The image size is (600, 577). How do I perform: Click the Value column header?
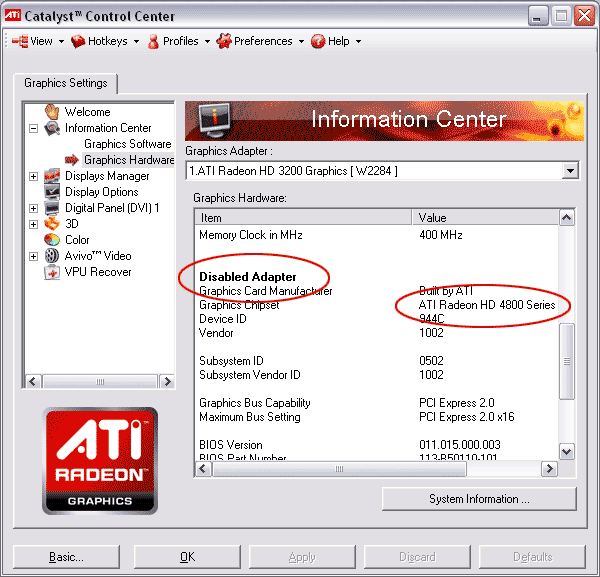[485, 218]
